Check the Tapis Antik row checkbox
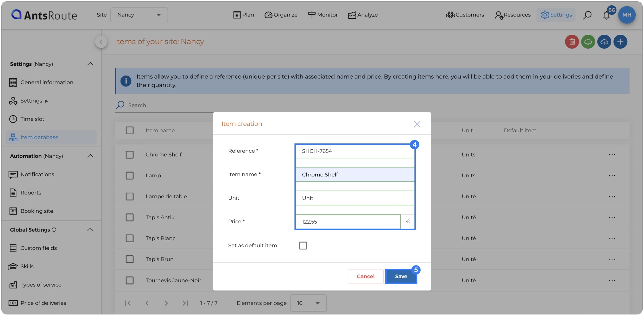Screen dimensions: 644x316 130,217
